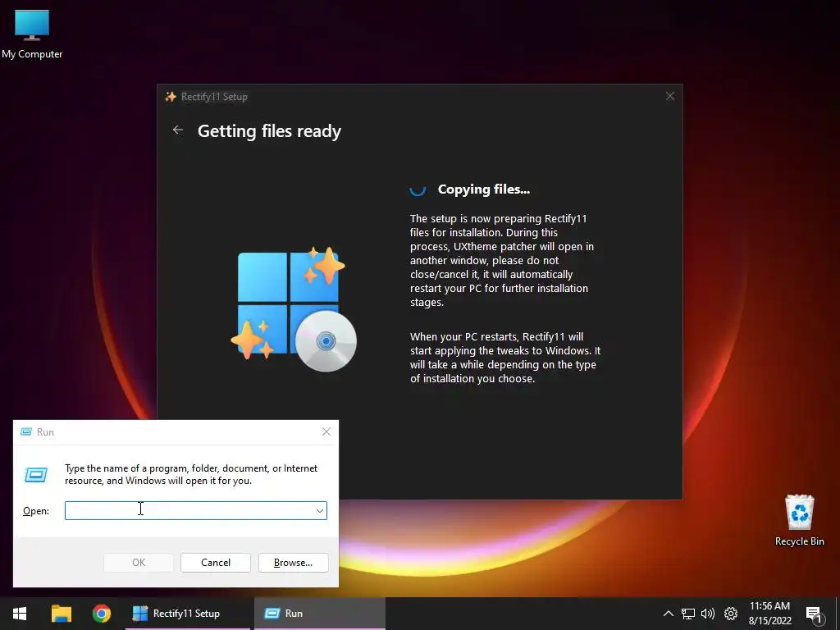Screen dimensions: 840x630
Task: Click the Windows logo with disc illustration
Action: (x=293, y=309)
